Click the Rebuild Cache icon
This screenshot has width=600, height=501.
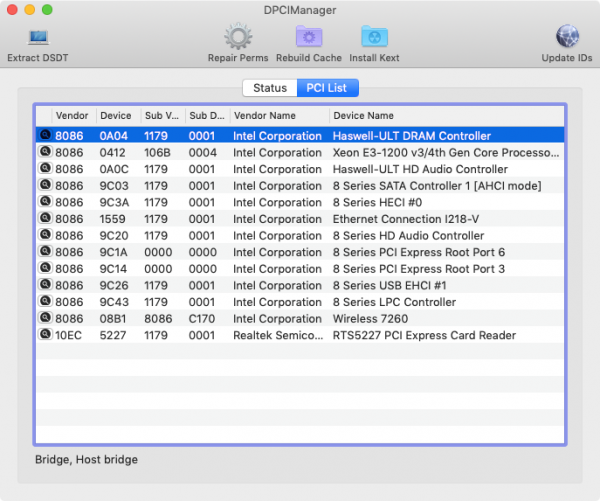(x=309, y=38)
